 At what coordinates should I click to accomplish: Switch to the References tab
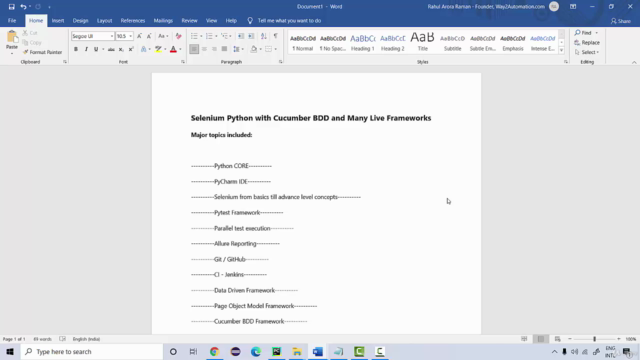[133, 21]
